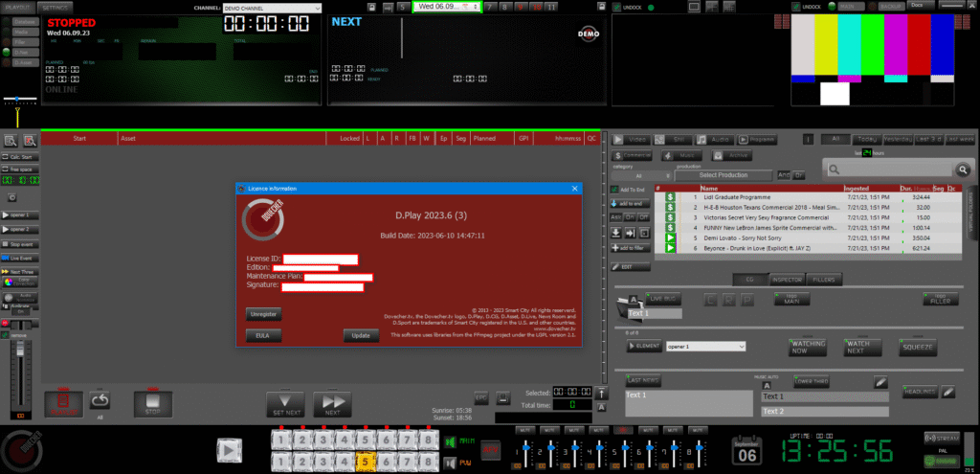Open the DEMO CHANNEL dropdown
The image size is (980, 474).
pos(272,8)
